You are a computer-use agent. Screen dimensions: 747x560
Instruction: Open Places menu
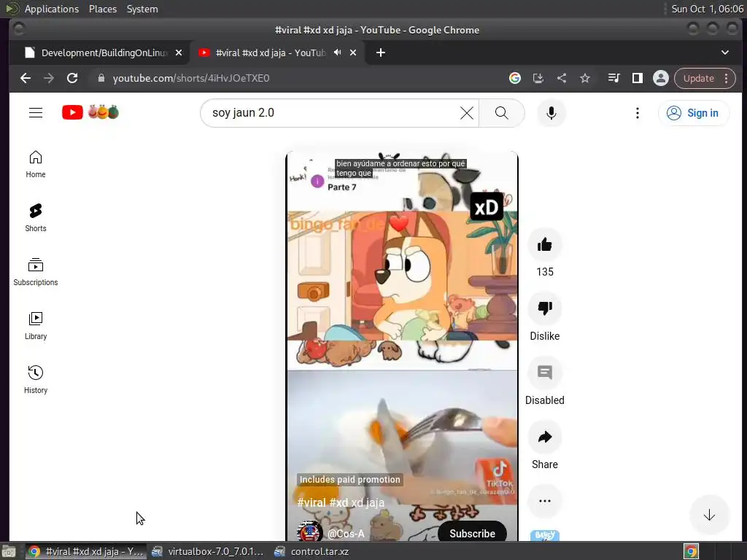[x=103, y=9]
